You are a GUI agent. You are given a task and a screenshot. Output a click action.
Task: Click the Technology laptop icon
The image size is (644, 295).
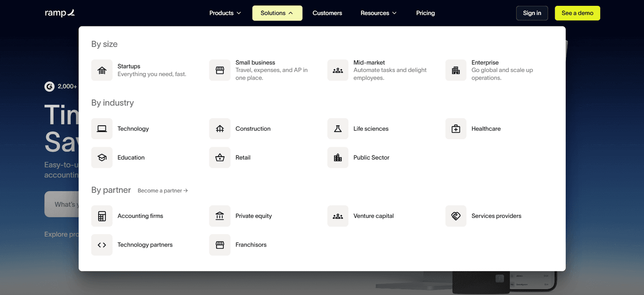click(102, 129)
